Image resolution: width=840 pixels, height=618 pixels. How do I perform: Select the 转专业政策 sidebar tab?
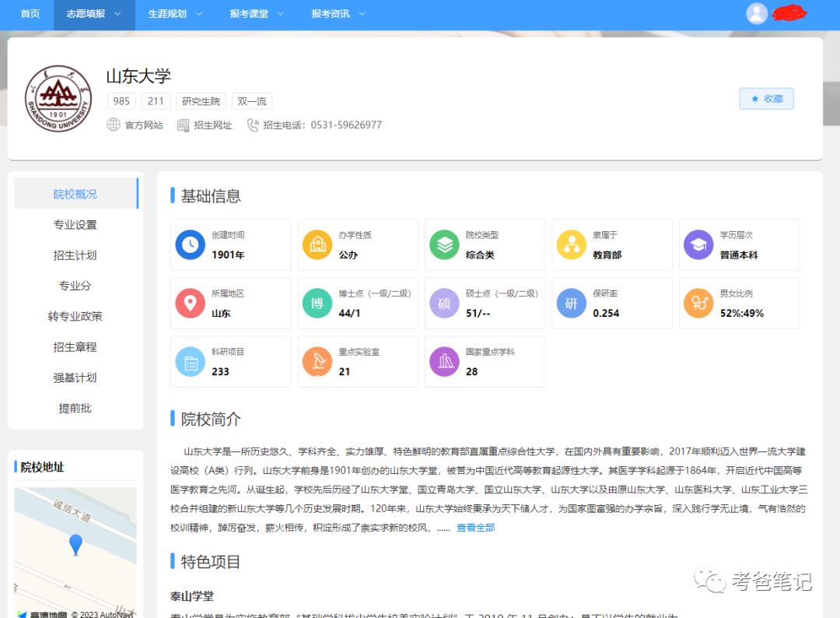[x=75, y=316]
